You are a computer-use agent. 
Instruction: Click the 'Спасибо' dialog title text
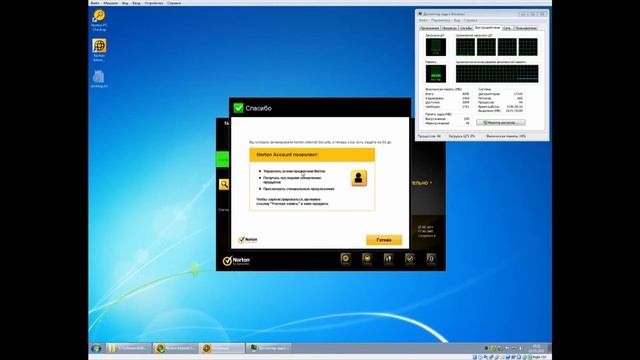coord(258,108)
